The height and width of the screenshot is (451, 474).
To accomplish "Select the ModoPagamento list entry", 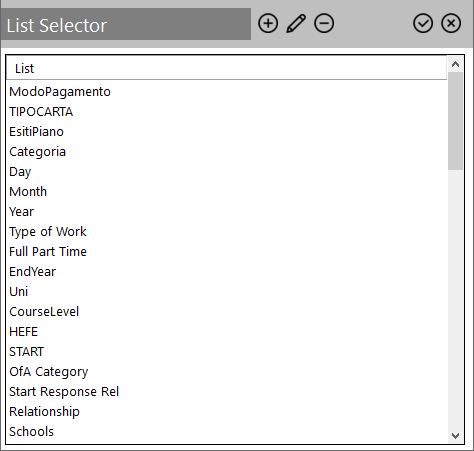I will (x=227, y=92).
